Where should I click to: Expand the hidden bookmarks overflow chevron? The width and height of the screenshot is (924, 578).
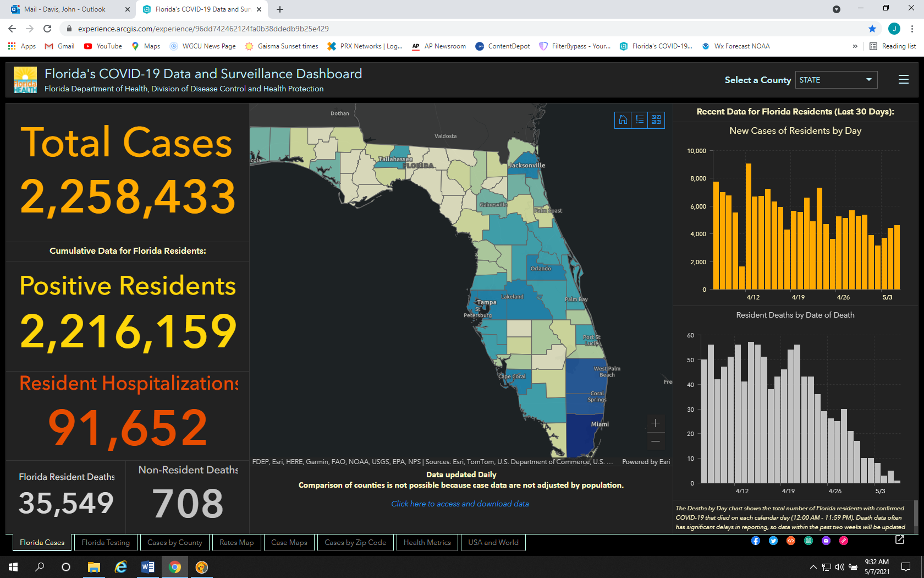855,46
